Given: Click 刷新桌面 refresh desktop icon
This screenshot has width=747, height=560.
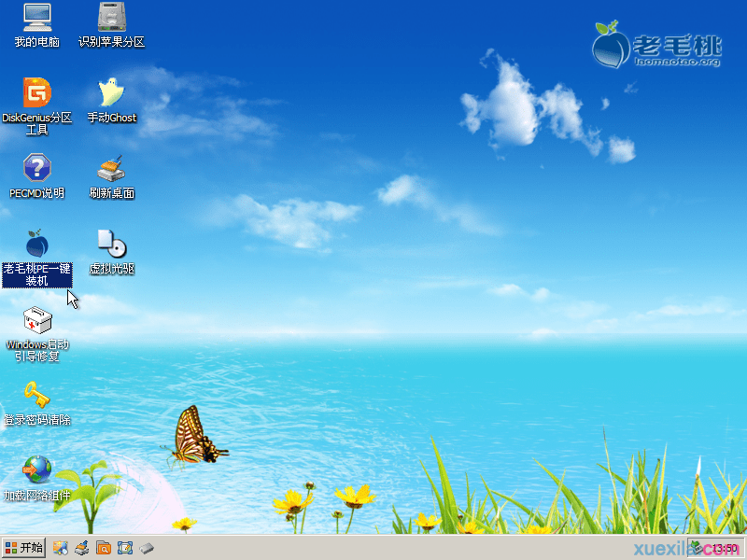Looking at the screenshot, I should click(x=112, y=169).
